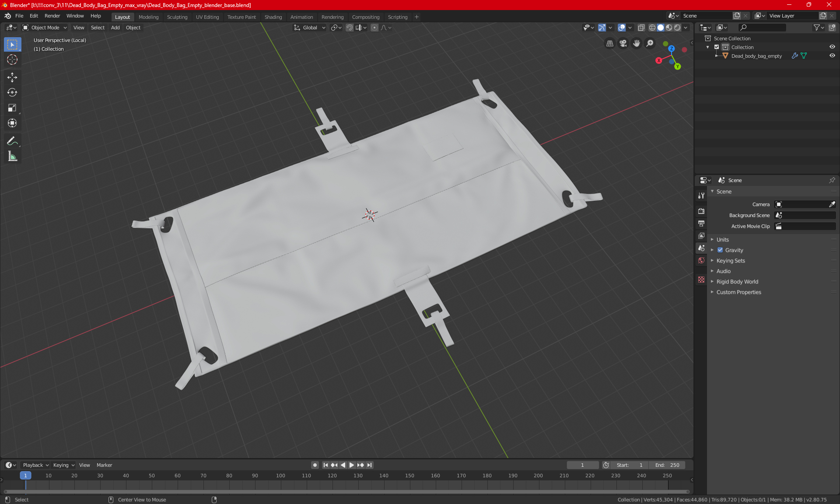
Task: Click the End frame field
Action: pyautogui.click(x=667, y=465)
